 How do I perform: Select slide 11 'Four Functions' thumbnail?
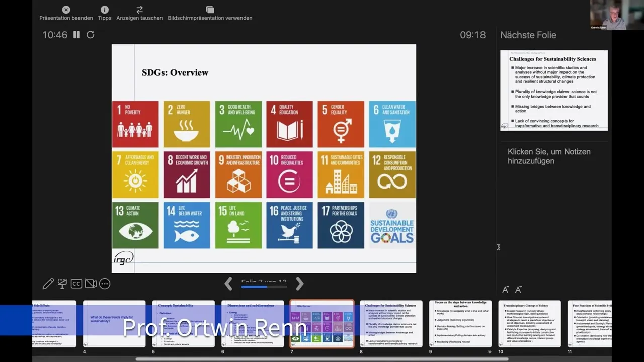tap(590, 324)
